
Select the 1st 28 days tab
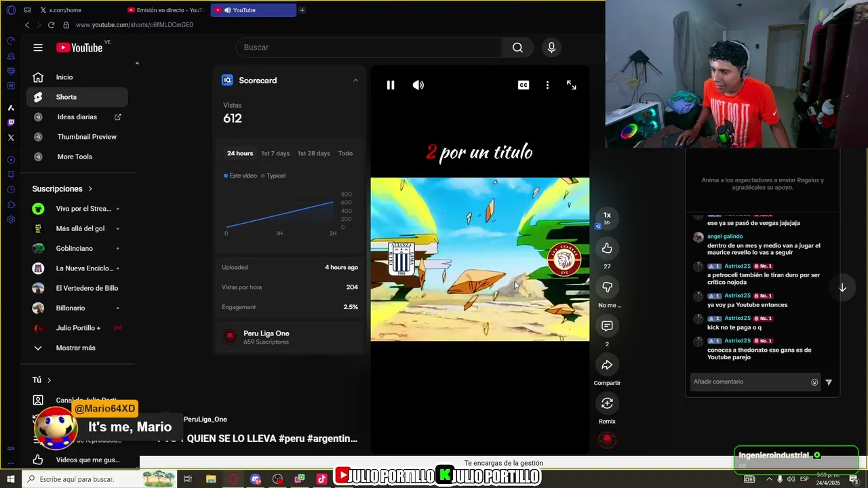click(314, 153)
